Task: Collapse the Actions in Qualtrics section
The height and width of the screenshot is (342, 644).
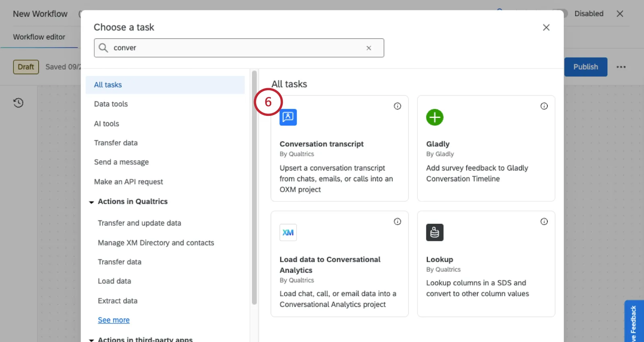Action: (91, 202)
